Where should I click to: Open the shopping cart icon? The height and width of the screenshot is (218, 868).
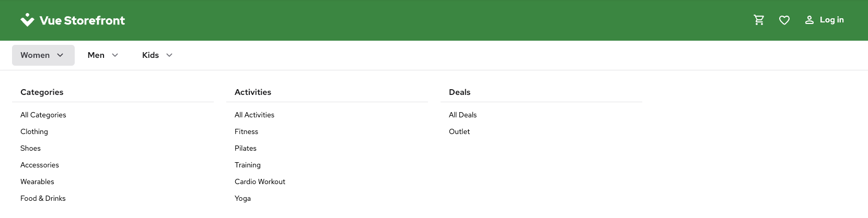(759, 20)
